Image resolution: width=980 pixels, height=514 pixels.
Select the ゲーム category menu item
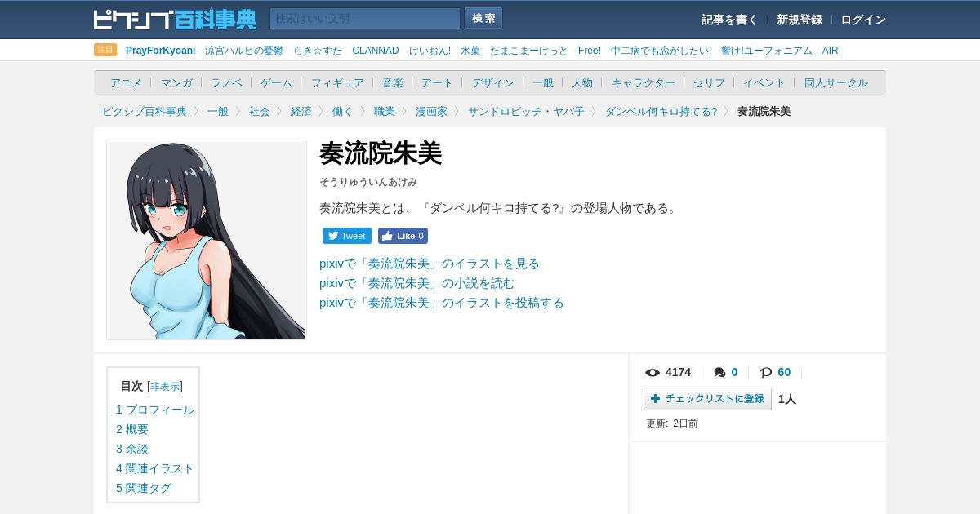[276, 82]
